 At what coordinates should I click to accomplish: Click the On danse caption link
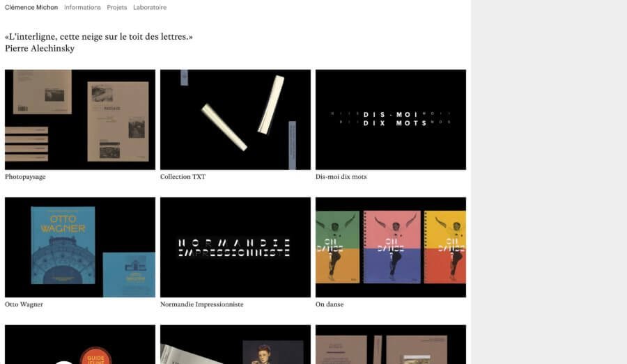click(x=330, y=304)
